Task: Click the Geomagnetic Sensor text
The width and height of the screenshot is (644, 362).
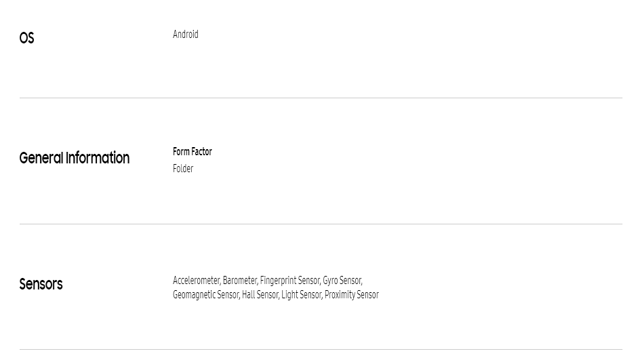Action: point(206,295)
